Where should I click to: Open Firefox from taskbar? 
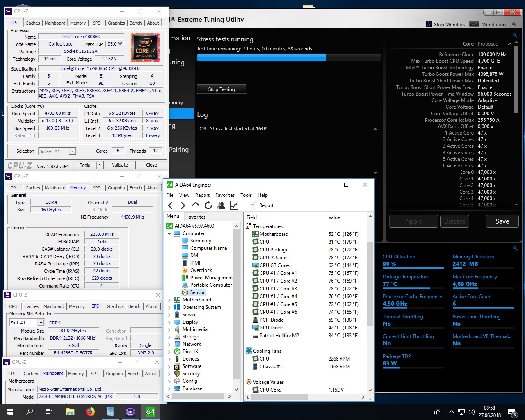click(x=90, y=412)
